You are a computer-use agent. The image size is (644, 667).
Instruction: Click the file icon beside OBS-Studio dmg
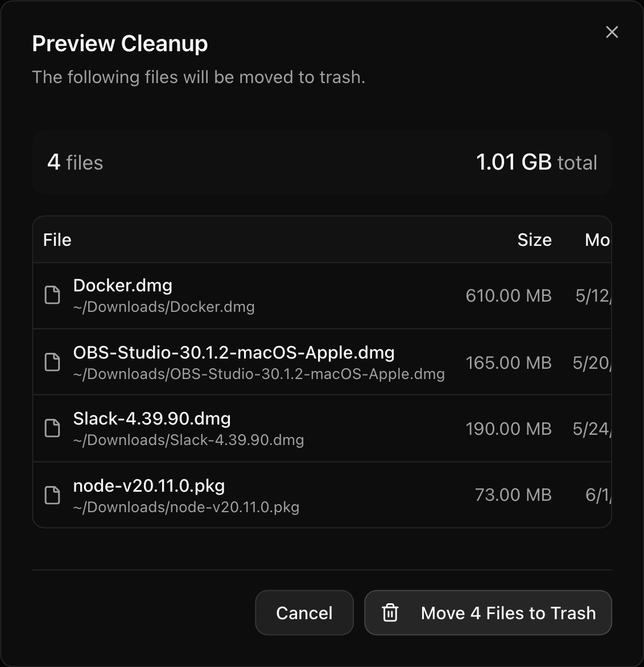click(52, 362)
